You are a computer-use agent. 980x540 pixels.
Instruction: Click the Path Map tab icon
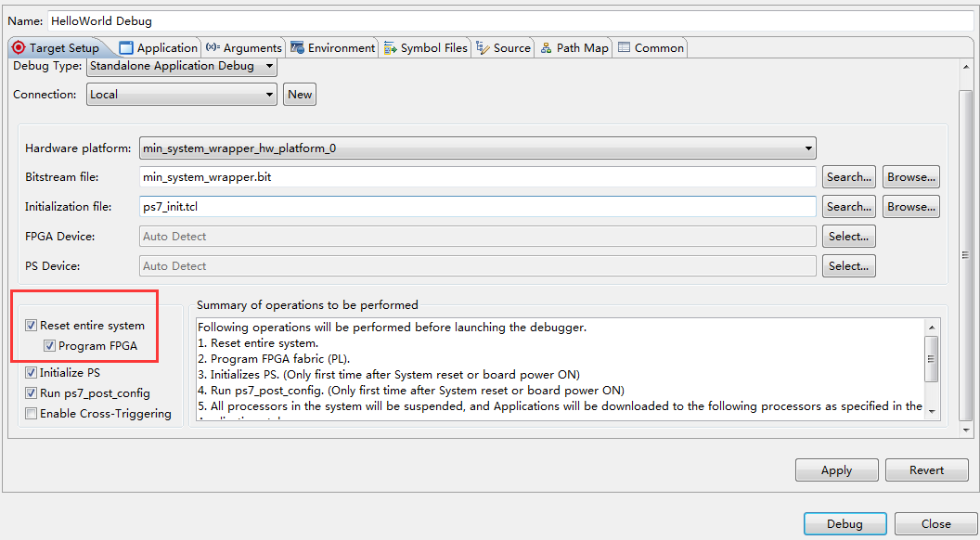[547, 47]
